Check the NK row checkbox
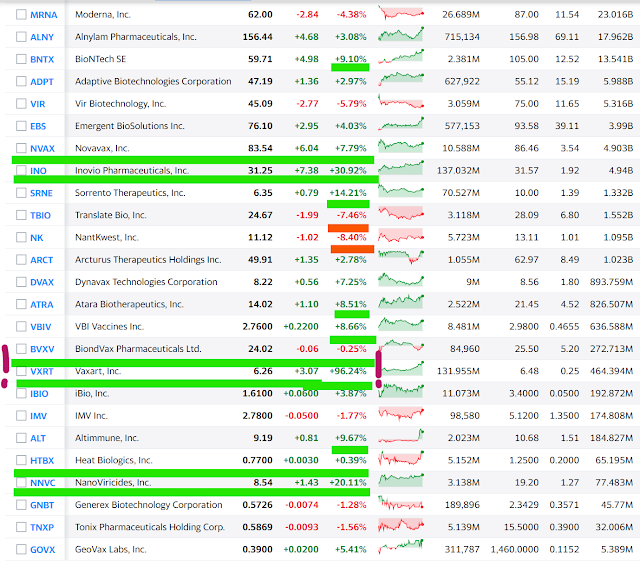This screenshot has width=640, height=566. 21,237
